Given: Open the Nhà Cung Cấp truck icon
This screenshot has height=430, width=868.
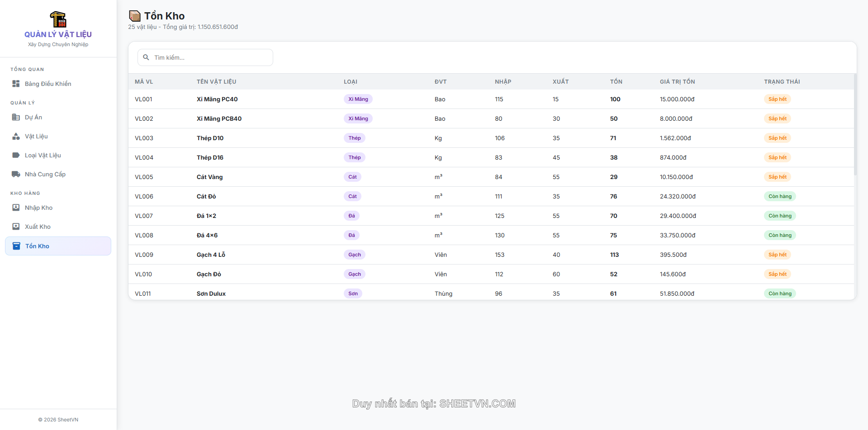Looking at the screenshot, I should click(16, 174).
